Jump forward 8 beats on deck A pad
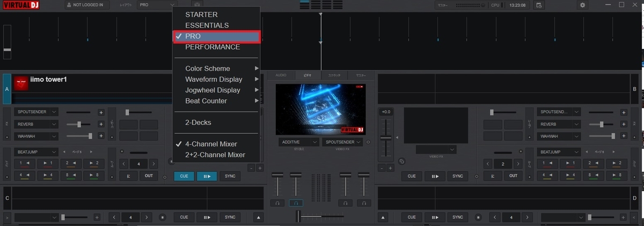The height and width of the screenshot is (226, 644). click(94, 175)
